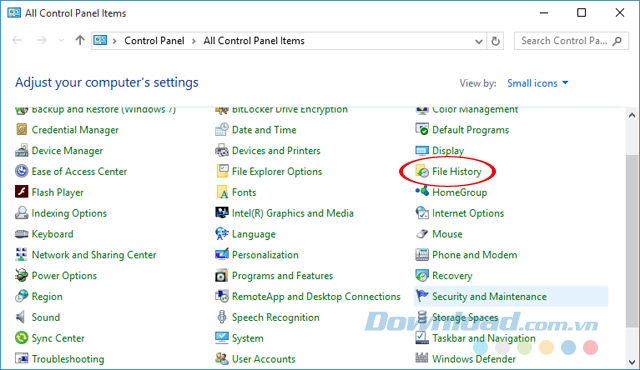
Task: Click the Ease of Access Center icon
Action: tap(22, 171)
